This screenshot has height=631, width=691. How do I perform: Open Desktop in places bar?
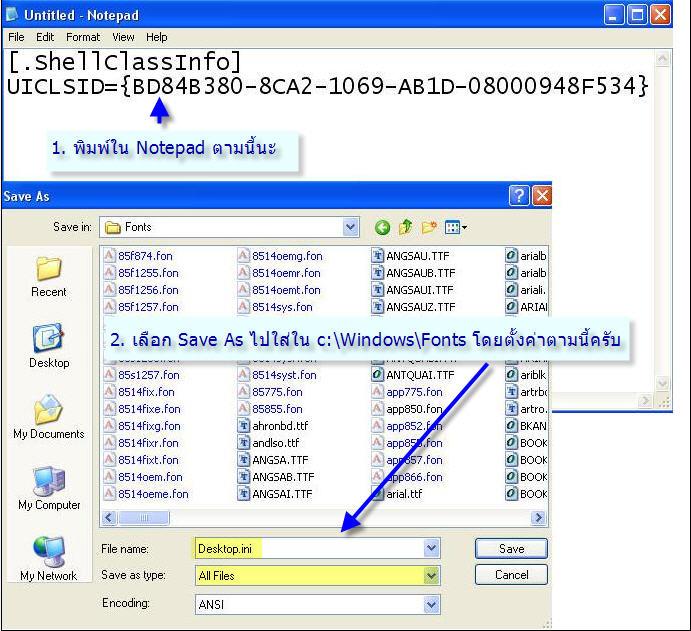pyautogui.click(x=49, y=346)
